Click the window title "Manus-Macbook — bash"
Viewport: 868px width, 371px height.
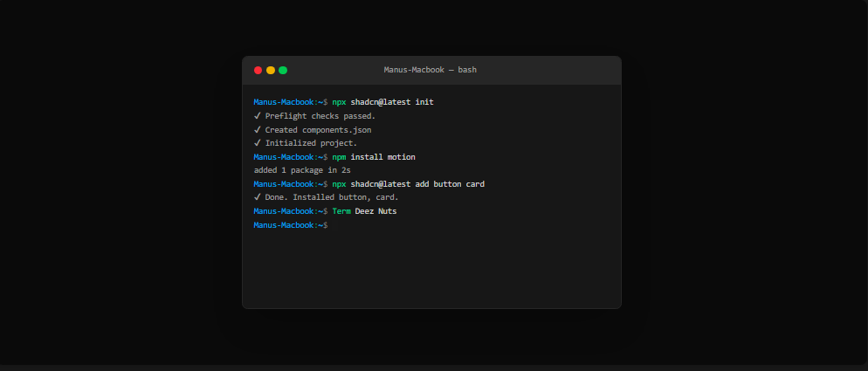pos(431,70)
